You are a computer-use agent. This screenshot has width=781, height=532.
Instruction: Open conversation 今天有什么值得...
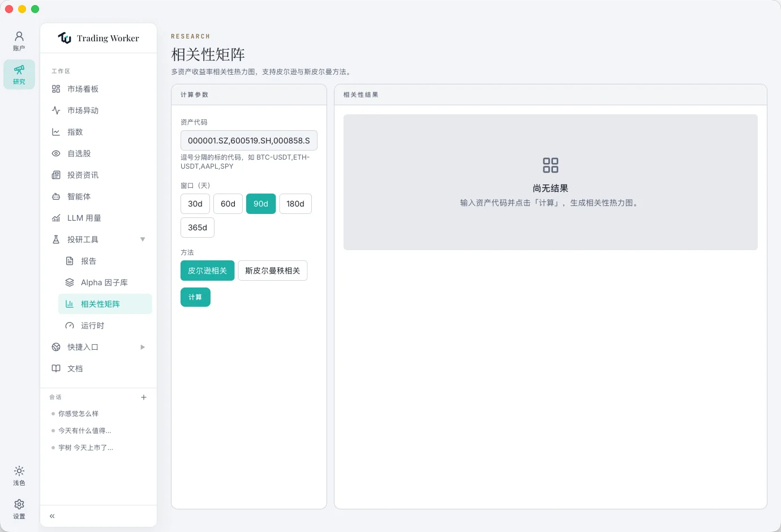[85, 431]
